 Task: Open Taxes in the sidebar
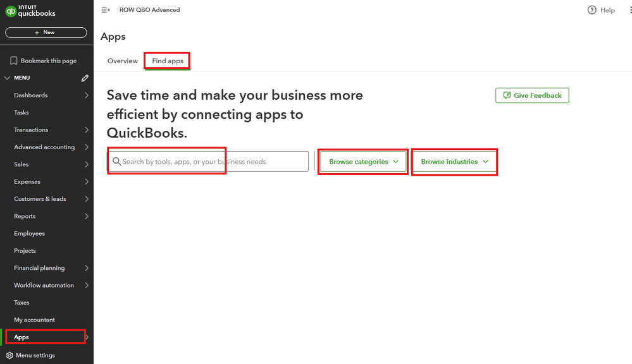[22, 303]
